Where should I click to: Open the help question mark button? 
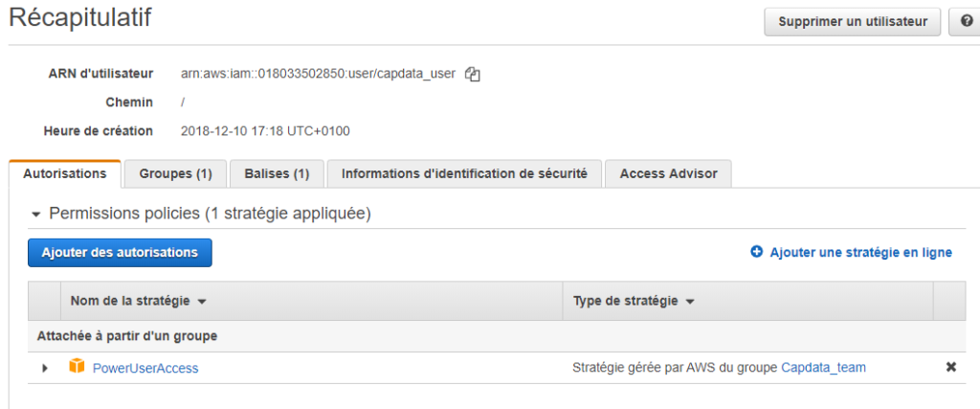click(965, 22)
